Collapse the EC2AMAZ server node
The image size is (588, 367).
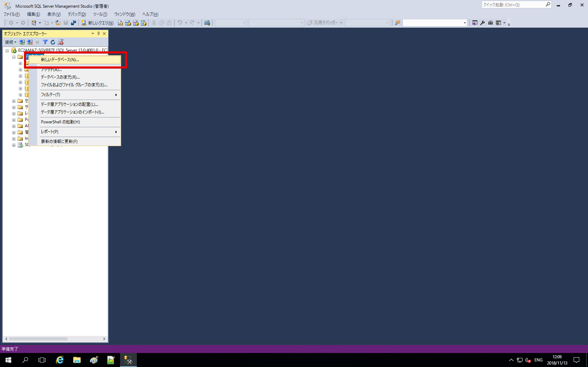coord(7,51)
